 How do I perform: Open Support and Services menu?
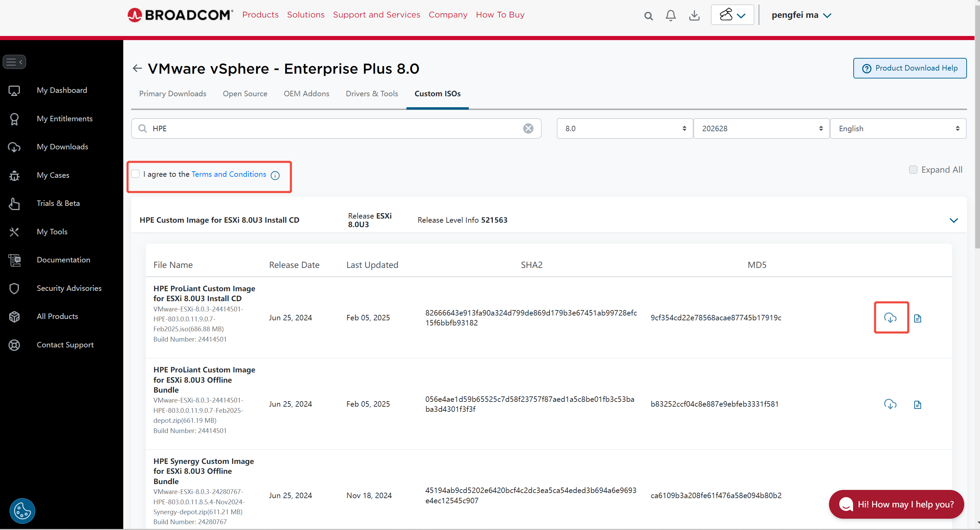click(376, 15)
